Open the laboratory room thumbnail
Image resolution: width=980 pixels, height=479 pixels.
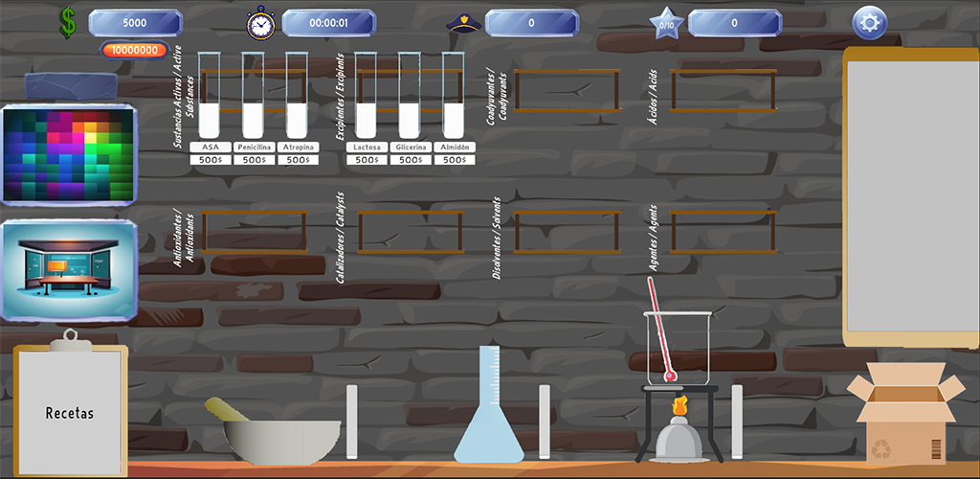[x=69, y=270]
